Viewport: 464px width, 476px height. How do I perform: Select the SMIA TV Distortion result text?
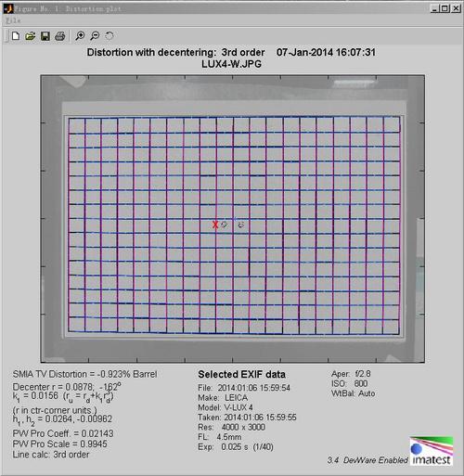click(x=84, y=374)
